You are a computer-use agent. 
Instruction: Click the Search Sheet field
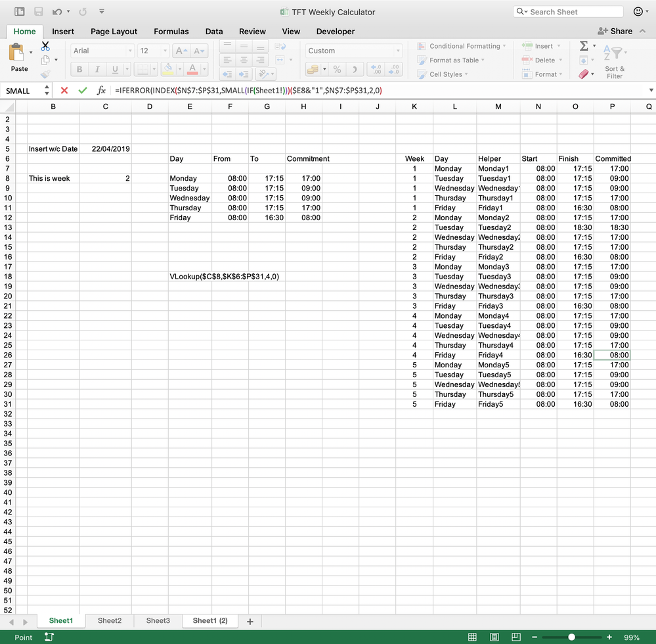pyautogui.click(x=567, y=11)
